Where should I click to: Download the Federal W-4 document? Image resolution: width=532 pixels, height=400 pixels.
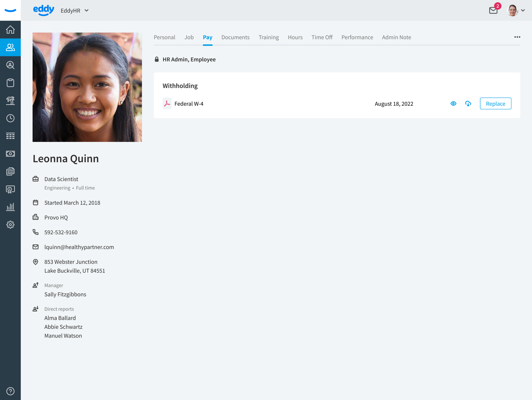pos(468,104)
